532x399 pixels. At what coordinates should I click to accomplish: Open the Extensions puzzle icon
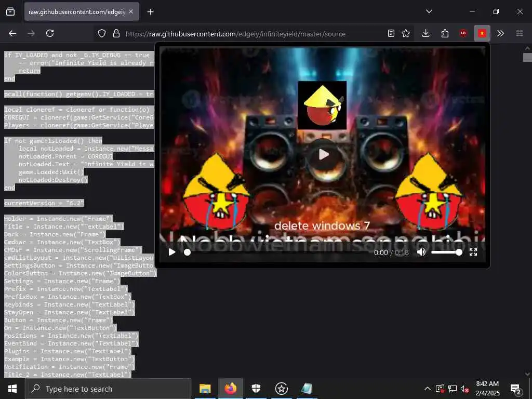tap(445, 33)
